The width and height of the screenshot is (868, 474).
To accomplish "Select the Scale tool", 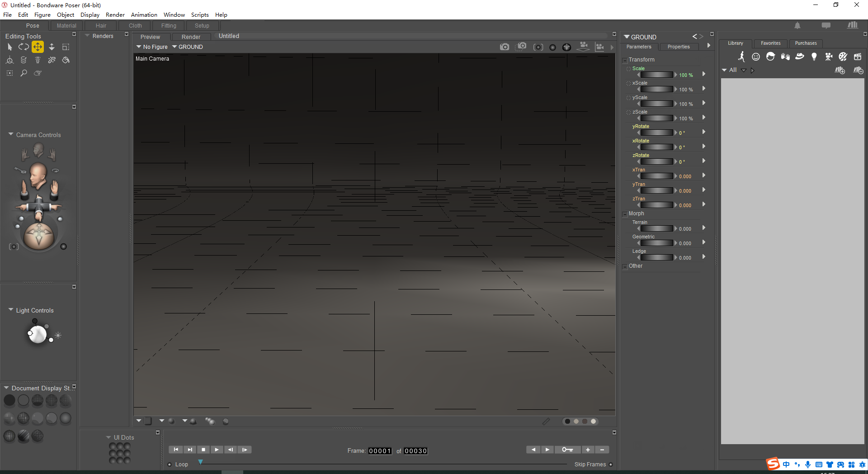I will click(x=66, y=47).
